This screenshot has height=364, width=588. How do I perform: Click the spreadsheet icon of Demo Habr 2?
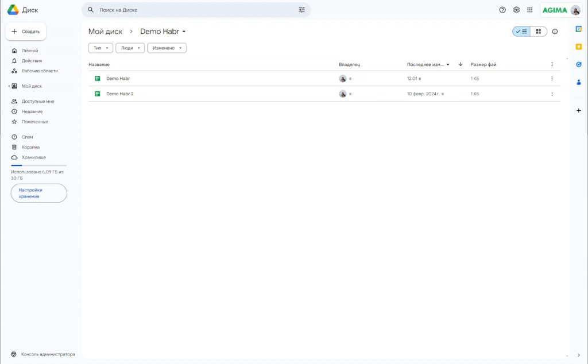(98, 94)
